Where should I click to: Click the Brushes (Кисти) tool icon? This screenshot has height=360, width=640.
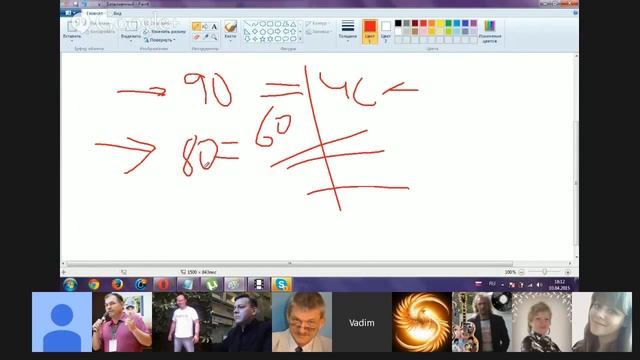(x=230, y=27)
